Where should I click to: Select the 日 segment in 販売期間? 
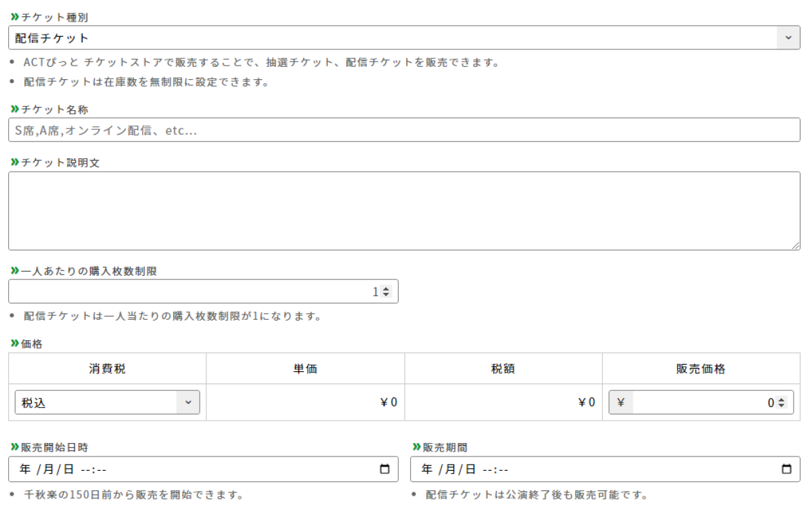coord(470,469)
